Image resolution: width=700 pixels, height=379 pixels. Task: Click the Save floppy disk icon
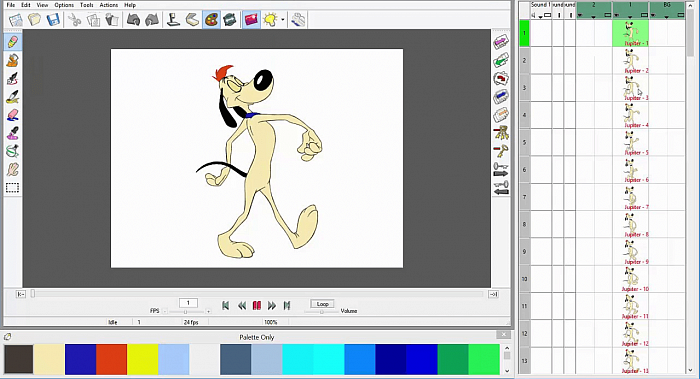tap(53, 20)
